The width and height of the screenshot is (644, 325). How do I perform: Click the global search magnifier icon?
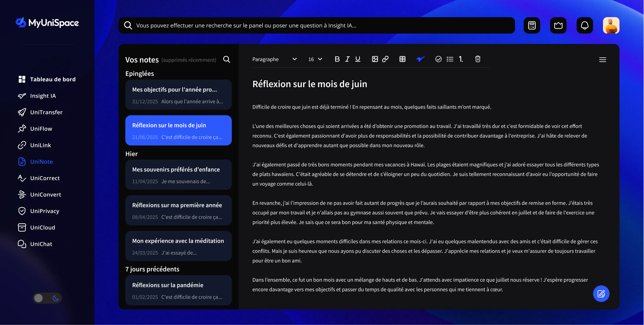128,25
